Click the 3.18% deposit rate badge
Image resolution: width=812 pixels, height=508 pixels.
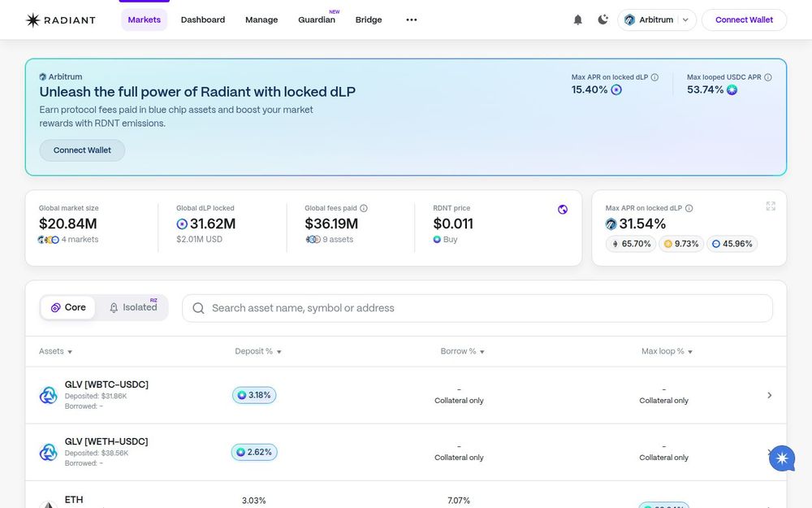click(x=254, y=395)
